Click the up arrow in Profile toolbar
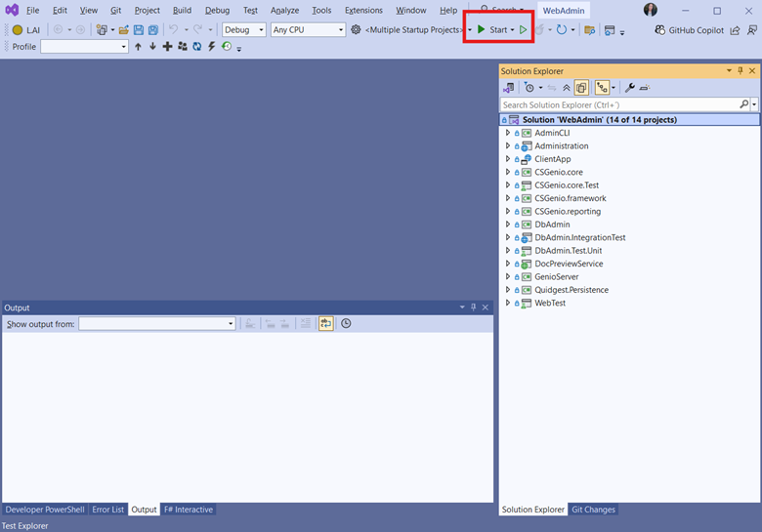The height and width of the screenshot is (532, 762). [138, 47]
